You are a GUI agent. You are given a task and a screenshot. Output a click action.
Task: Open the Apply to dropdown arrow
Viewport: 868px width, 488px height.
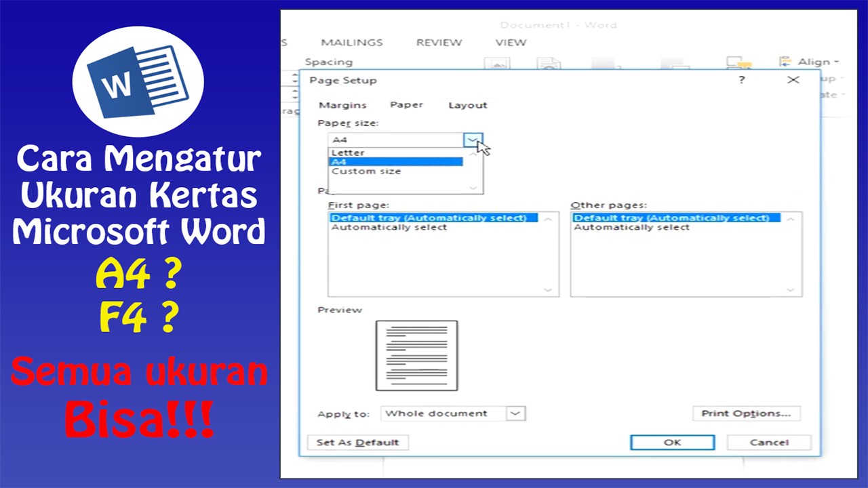[x=516, y=413]
